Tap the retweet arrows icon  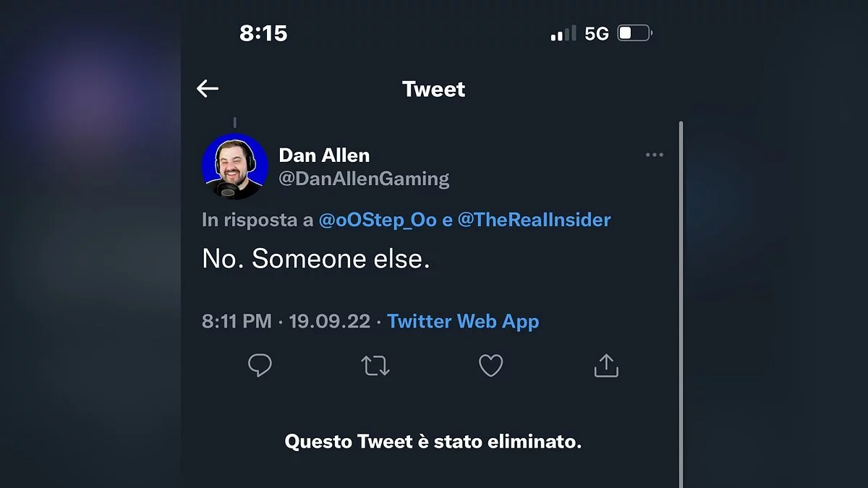point(375,366)
